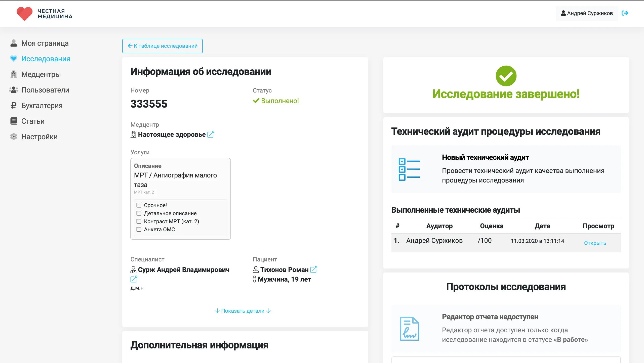This screenshot has width=644, height=363.
Task: Click the green completion checkmark badge
Action: coord(506,76)
